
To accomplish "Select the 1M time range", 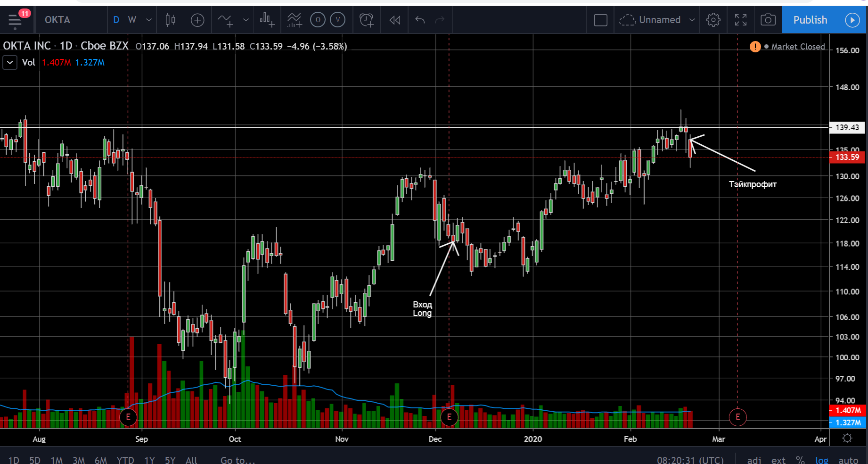I will coord(57,460).
